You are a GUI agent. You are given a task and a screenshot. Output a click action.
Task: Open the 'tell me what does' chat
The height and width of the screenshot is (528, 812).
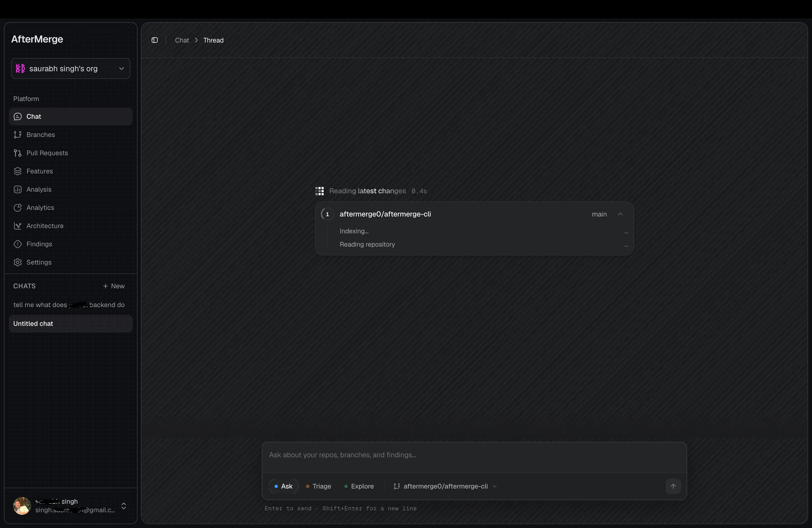pos(71,305)
